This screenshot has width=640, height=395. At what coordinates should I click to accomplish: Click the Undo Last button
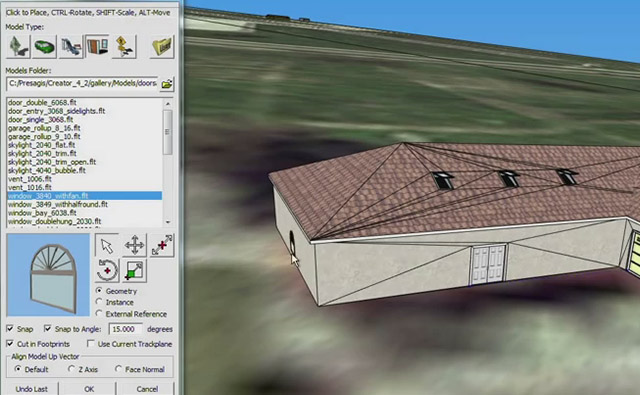pos(31,389)
